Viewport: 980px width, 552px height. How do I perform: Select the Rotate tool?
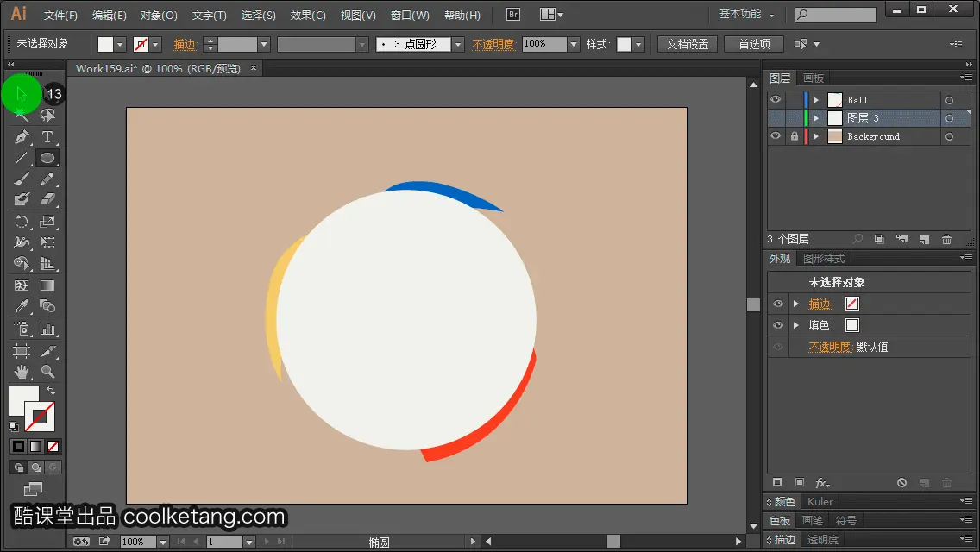22,222
